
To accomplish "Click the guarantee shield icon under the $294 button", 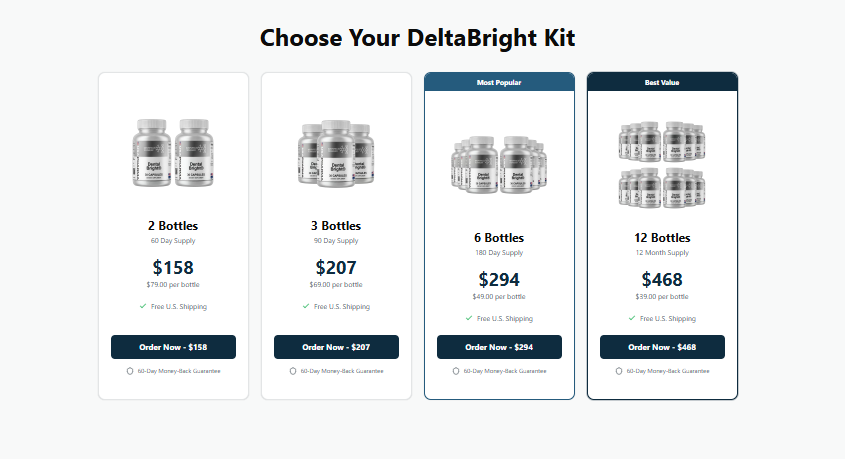I will [456, 371].
